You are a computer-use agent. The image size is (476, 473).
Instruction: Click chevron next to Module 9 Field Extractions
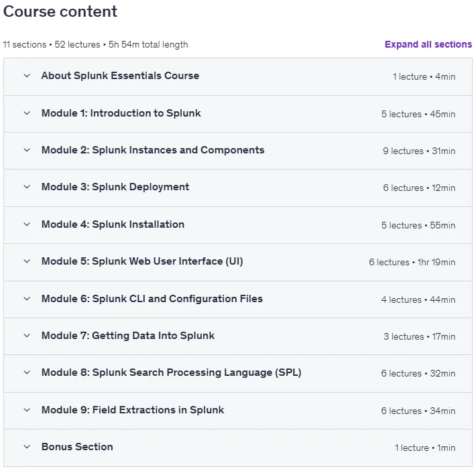(x=27, y=410)
